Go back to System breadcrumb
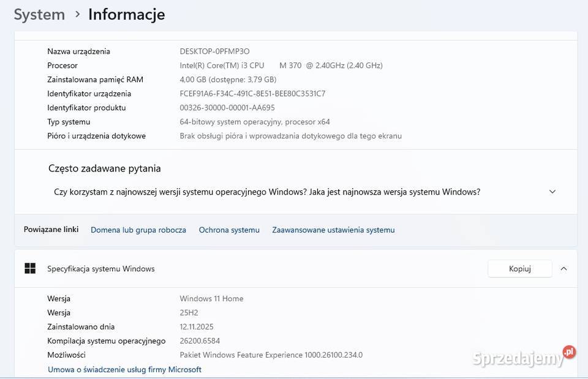 tap(39, 15)
